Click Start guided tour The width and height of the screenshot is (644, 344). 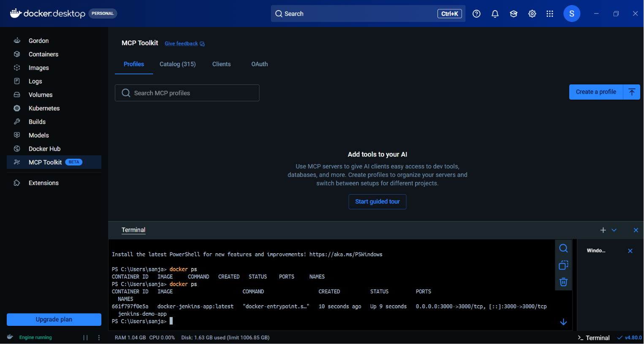[x=378, y=202]
